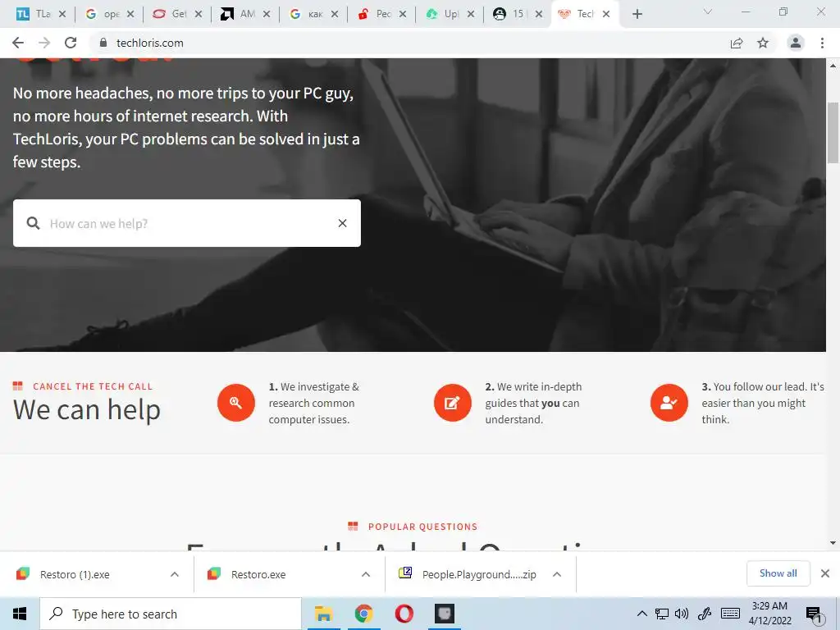
Task: Click the Windows taskbar search box
Action: point(171,614)
